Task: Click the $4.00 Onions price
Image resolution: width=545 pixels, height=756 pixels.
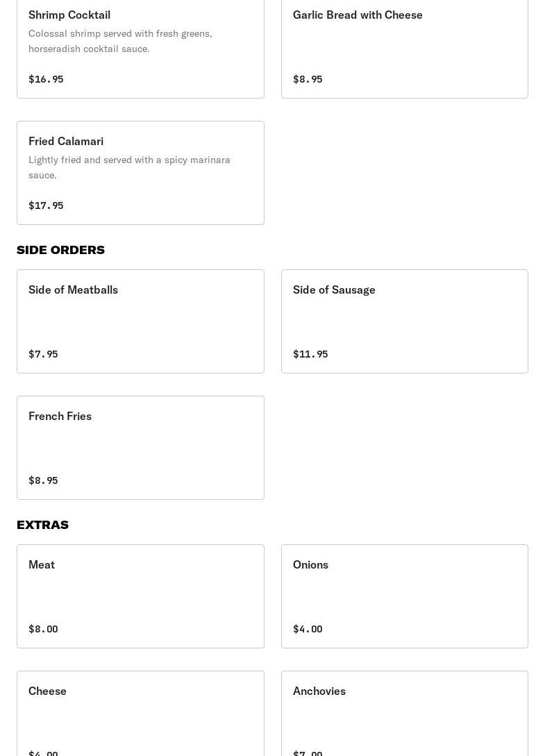Action: [308, 629]
